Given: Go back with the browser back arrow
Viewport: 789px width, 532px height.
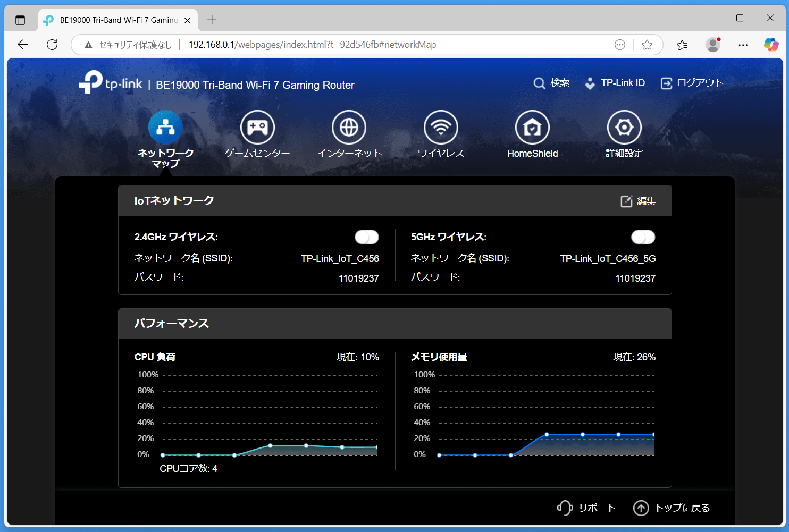Looking at the screenshot, I should click(23, 45).
